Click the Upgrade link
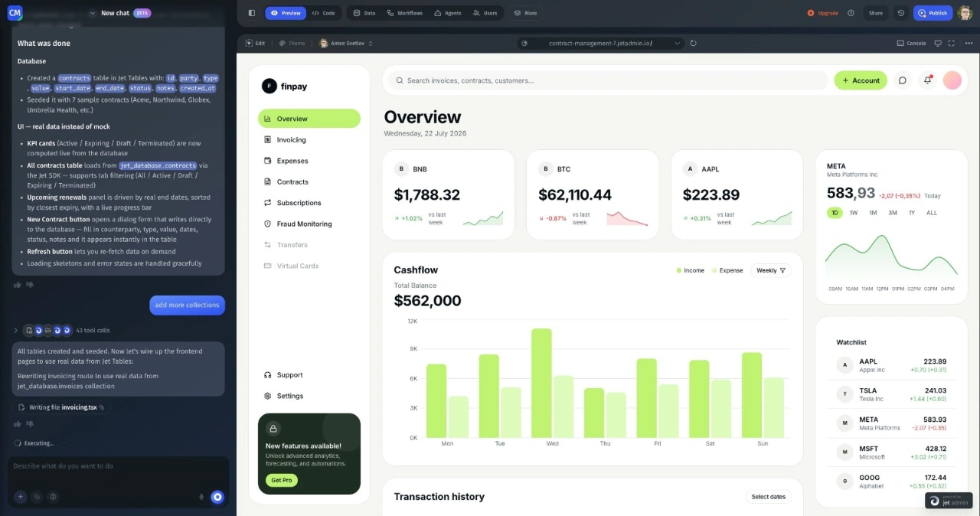This screenshot has width=980, height=516. (823, 13)
